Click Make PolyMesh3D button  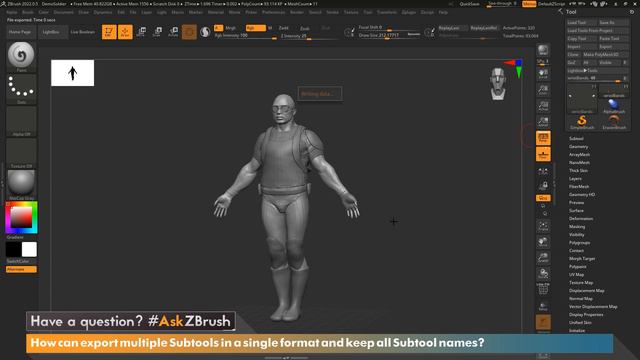point(605,54)
